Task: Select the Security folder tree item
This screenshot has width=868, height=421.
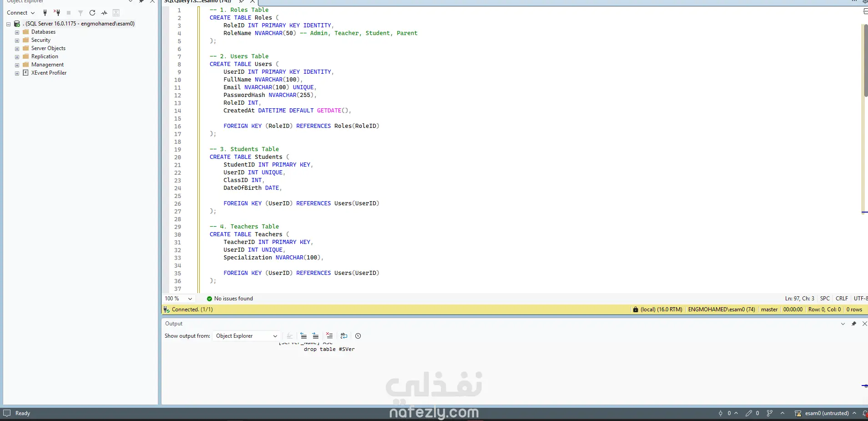Action: point(41,40)
